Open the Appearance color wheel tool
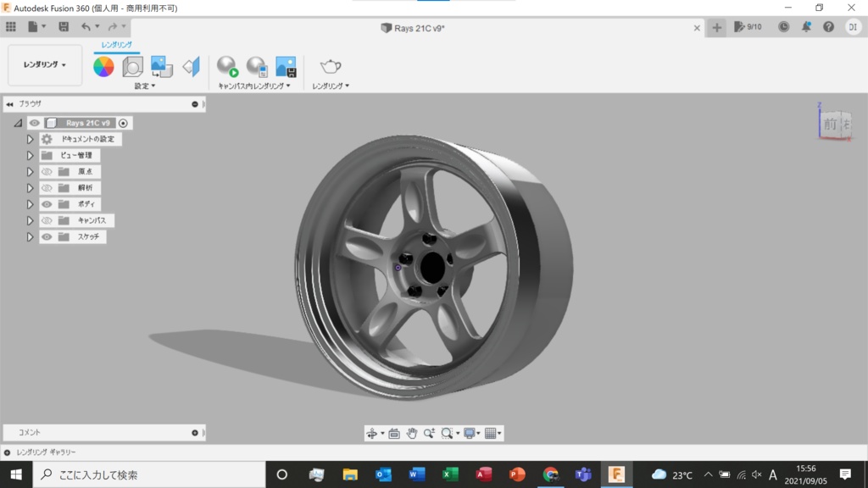Screen dimensions: 868x488 tap(103, 67)
